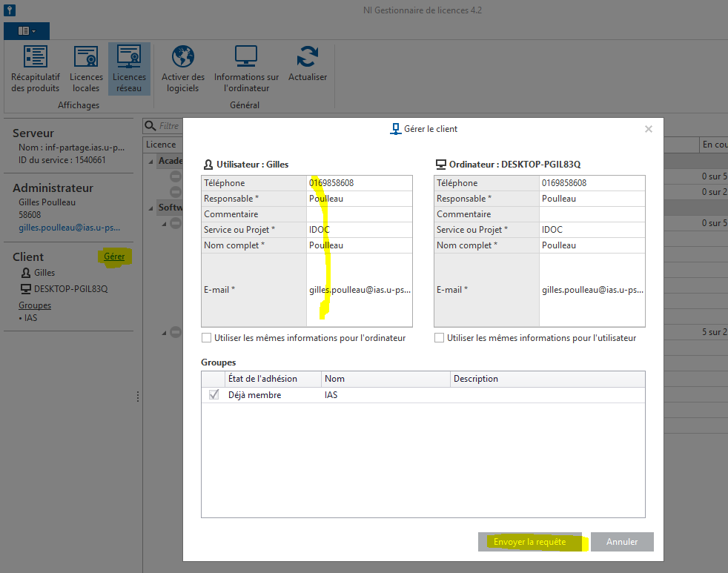Enable same information for the user
Viewport: 728px width, 573px height.
coord(440,338)
